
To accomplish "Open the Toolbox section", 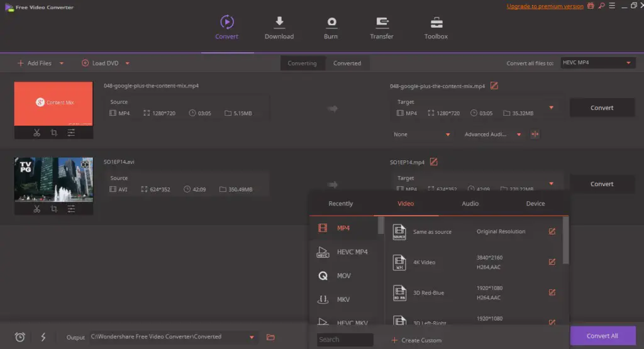I will 436,28.
